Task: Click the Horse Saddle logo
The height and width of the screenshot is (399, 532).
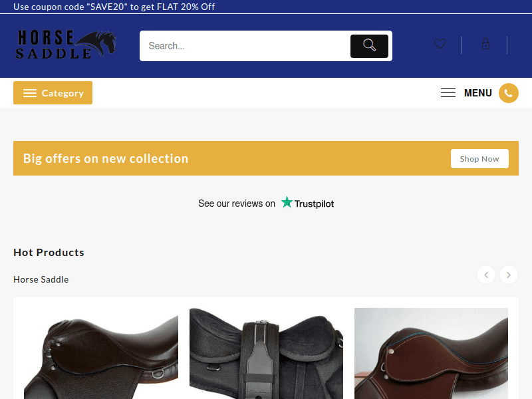Action: point(66,45)
